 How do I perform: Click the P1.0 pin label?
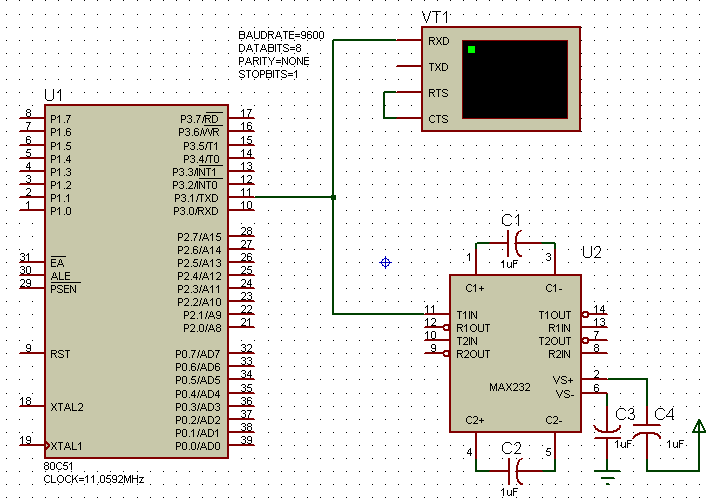click(61, 212)
